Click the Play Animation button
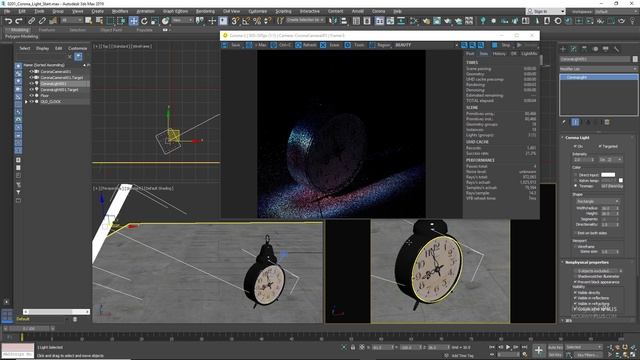 (x=508, y=347)
